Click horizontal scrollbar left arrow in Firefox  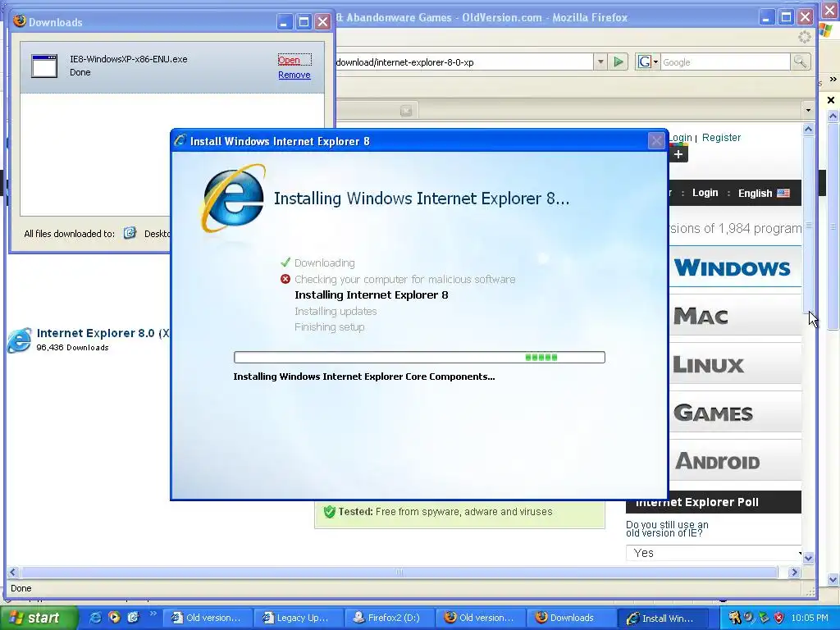coord(13,572)
